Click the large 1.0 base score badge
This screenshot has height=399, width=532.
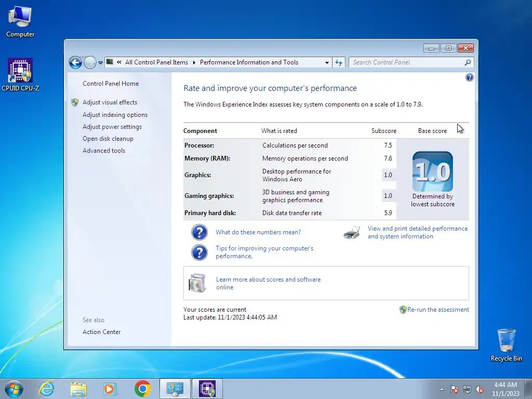433,171
